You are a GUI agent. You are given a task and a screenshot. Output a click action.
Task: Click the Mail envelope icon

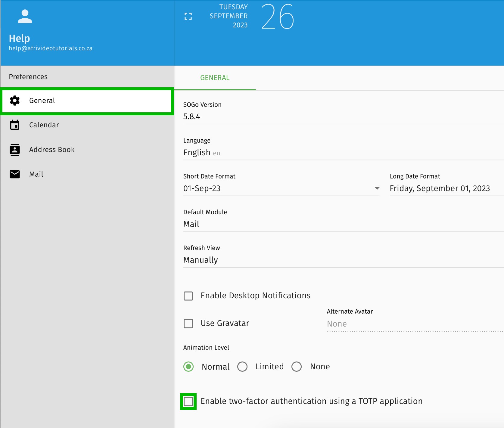pos(15,174)
